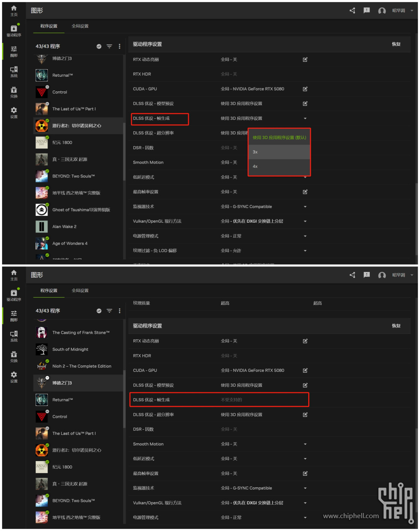This screenshot has width=420, height=531.
Task: Choose 4x option in frame generation popup
Action: pyautogui.click(x=279, y=166)
